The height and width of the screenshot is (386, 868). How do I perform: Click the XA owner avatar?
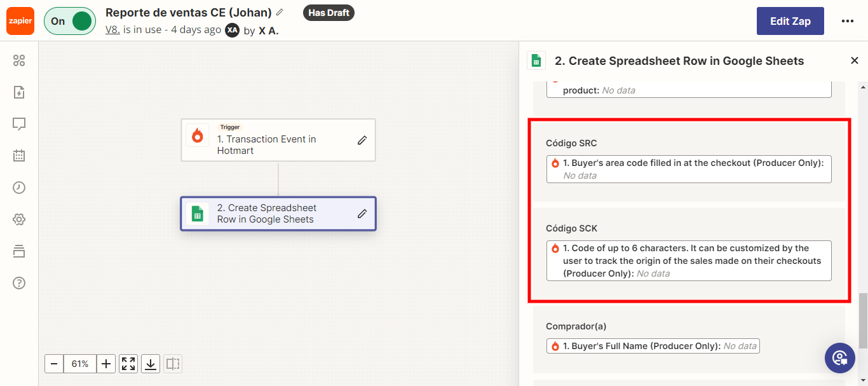[233, 30]
